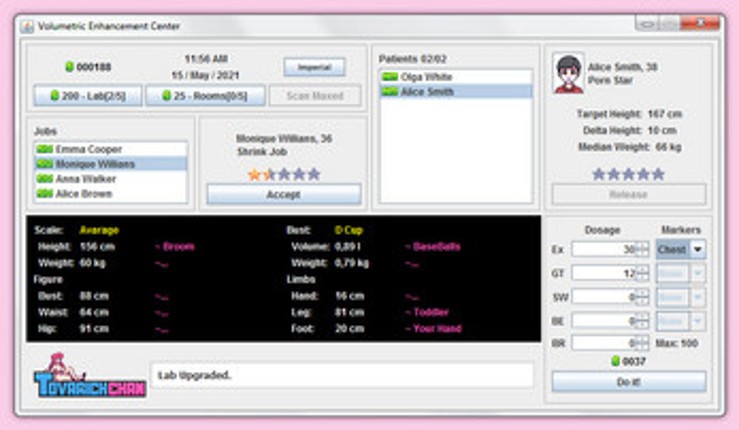Click the patient avatar portrait of Alice Smith

tap(568, 74)
